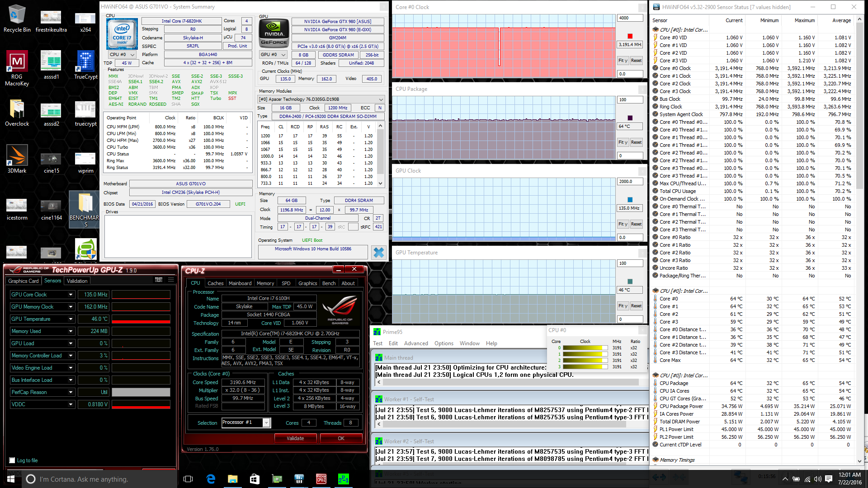868x488 pixels.
Task: Open GPU #0 selector in HWiNFO summary
Action: [x=274, y=55]
